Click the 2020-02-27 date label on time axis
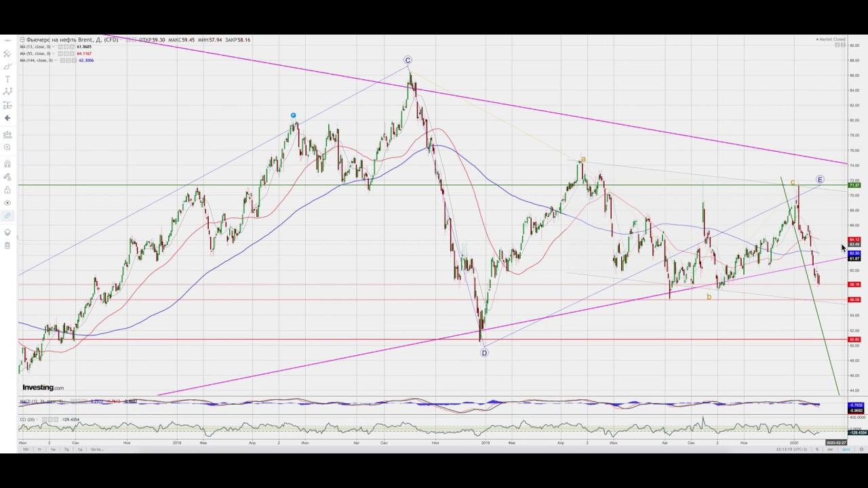868x488 pixels. pos(836,443)
